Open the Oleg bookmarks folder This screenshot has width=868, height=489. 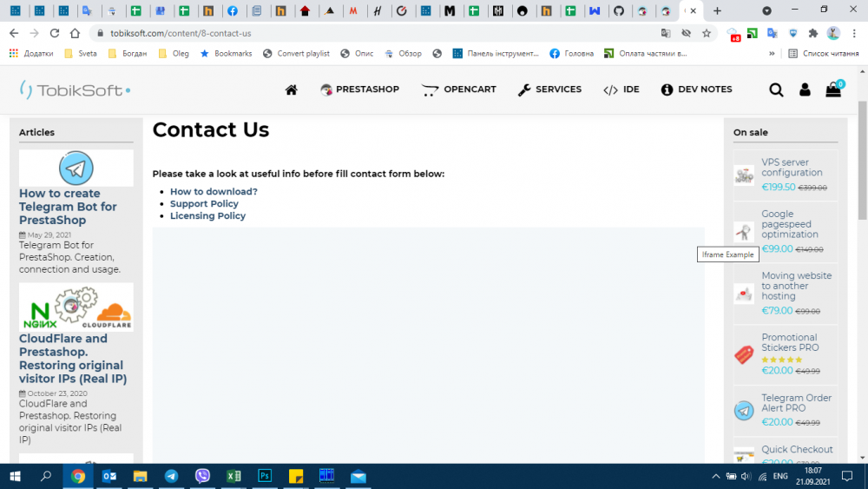pyautogui.click(x=174, y=54)
